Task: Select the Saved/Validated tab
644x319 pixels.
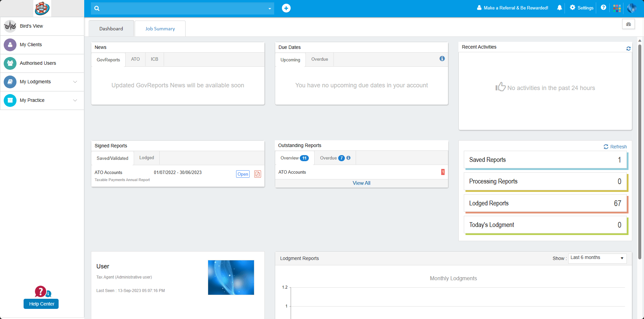Action: pyautogui.click(x=112, y=158)
